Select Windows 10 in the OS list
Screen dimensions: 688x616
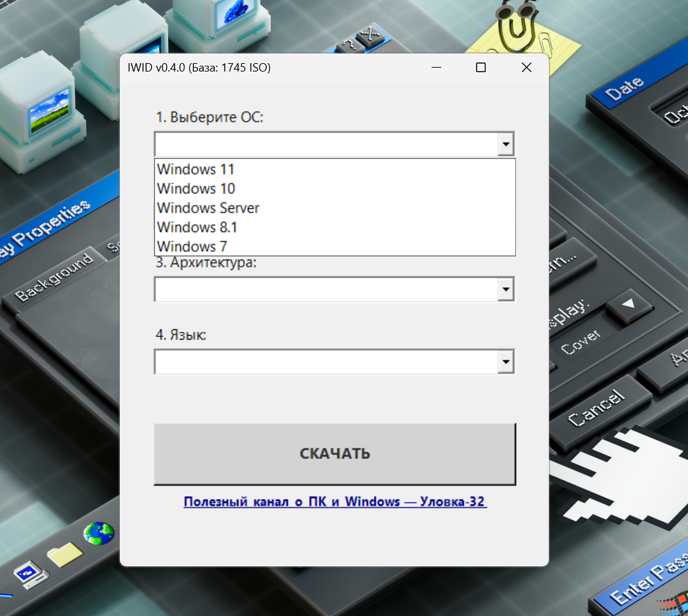click(x=196, y=189)
